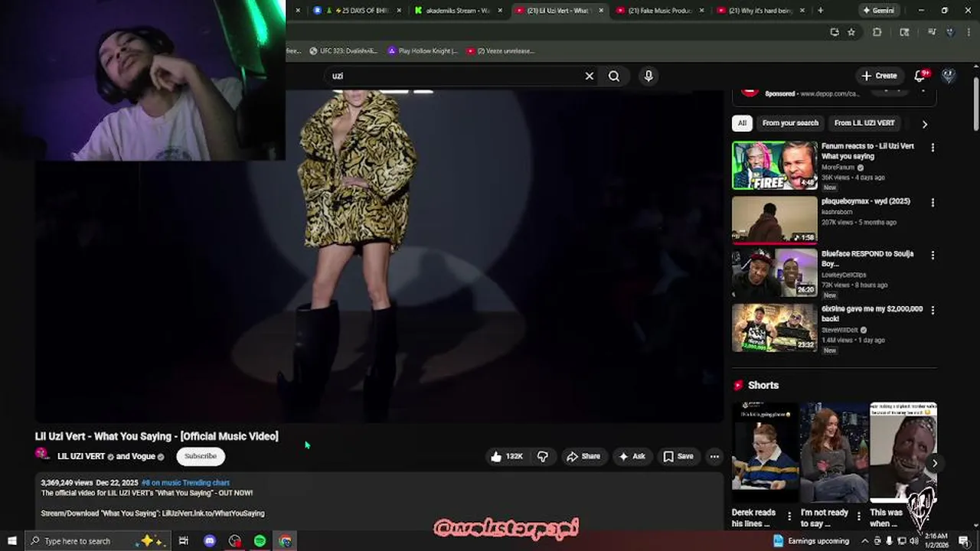Viewport: 980px width, 551px height.
Task: Click the YouTube page vertical scrollbar
Action: coord(976,103)
